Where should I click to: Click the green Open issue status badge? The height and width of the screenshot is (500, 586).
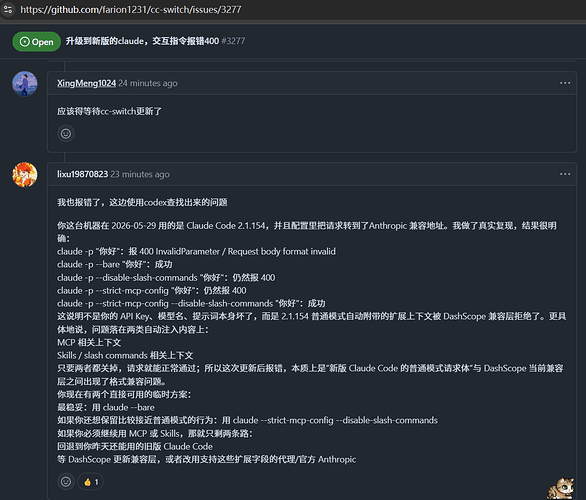[x=37, y=42]
